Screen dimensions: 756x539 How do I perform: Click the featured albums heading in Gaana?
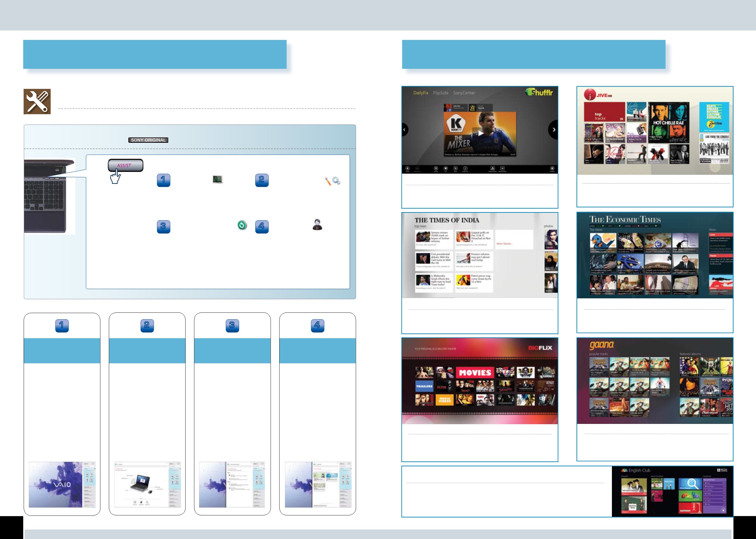[690, 354]
